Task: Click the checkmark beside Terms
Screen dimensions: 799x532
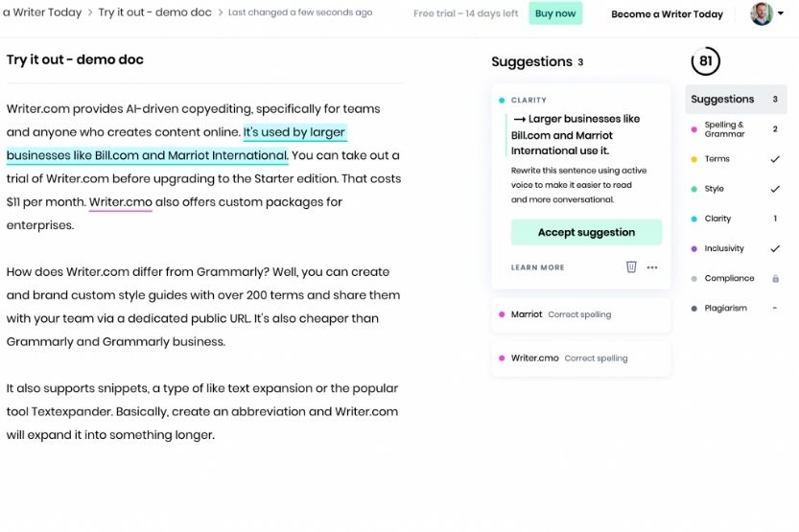Action: (x=775, y=159)
